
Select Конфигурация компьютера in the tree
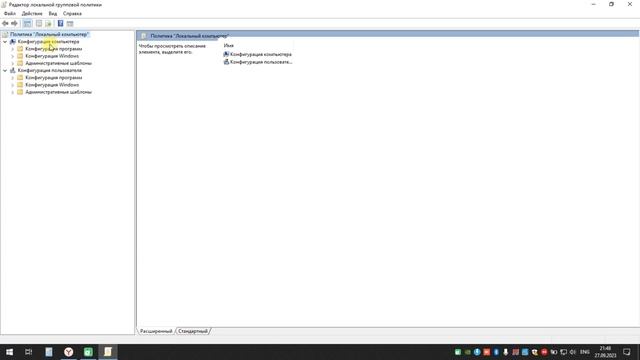(x=48, y=42)
